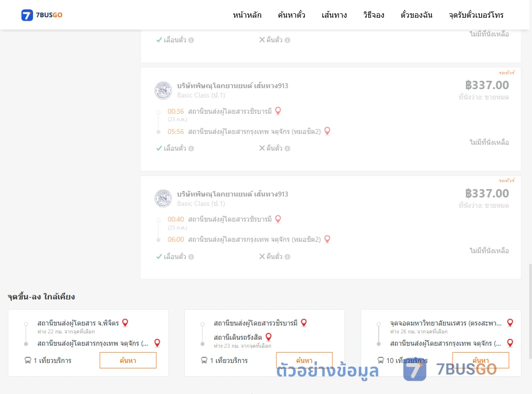Open map pin for 00:36 สถานีขนส่งผู้โดยสารวชิรบารมี
The height and width of the screenshot is (394, 532).
[x=278, y=111]
